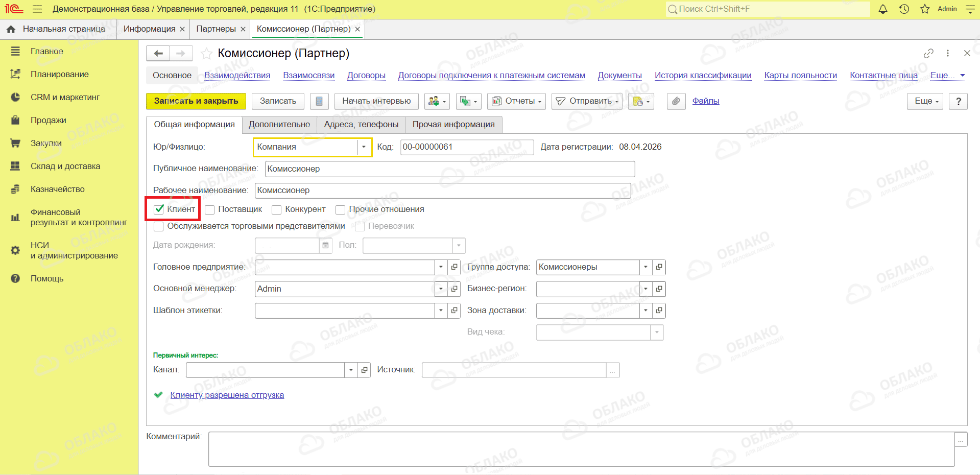Open the Группа доступа dropdown arrow
The image size is (980, 475).
(x=646, y=267)
